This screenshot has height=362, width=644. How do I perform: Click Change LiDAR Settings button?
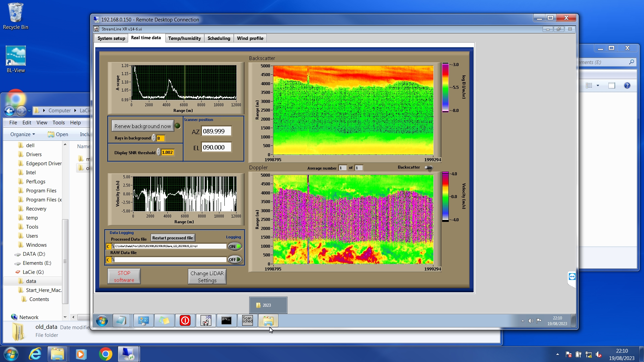[x=207, y=277]
